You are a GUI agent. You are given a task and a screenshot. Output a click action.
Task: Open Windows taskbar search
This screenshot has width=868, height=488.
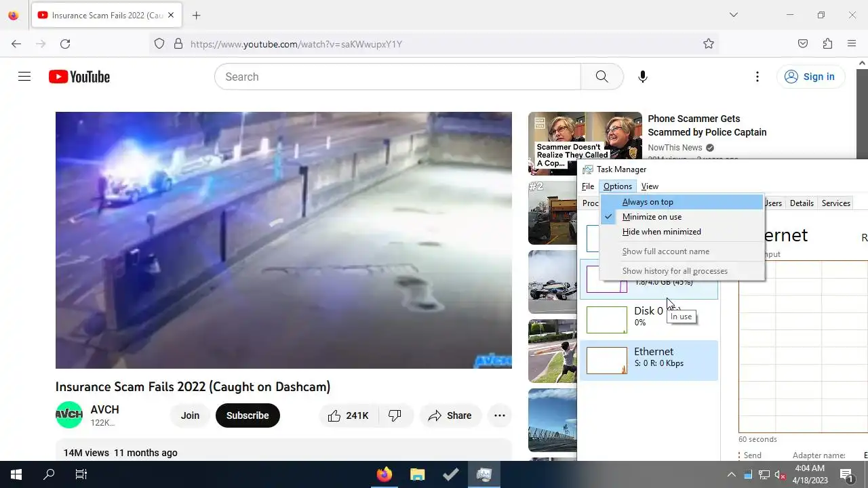point(49,474)
